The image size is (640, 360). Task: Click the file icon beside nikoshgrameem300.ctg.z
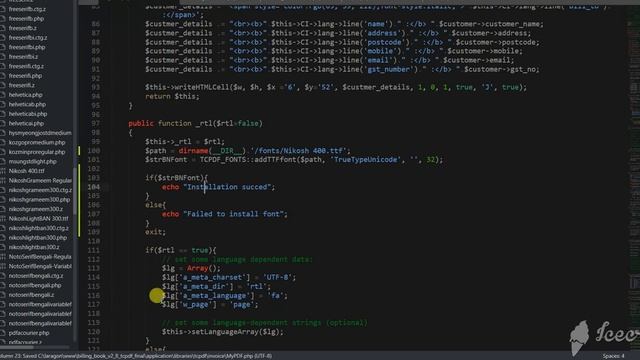coord(3,190)
